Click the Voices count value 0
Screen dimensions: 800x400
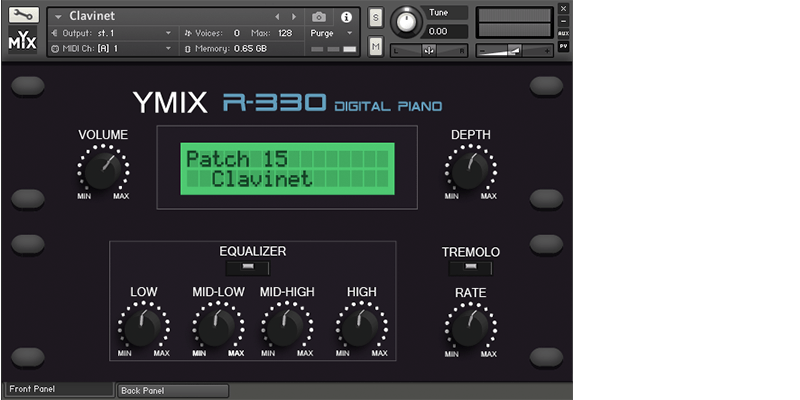[237, 33]
